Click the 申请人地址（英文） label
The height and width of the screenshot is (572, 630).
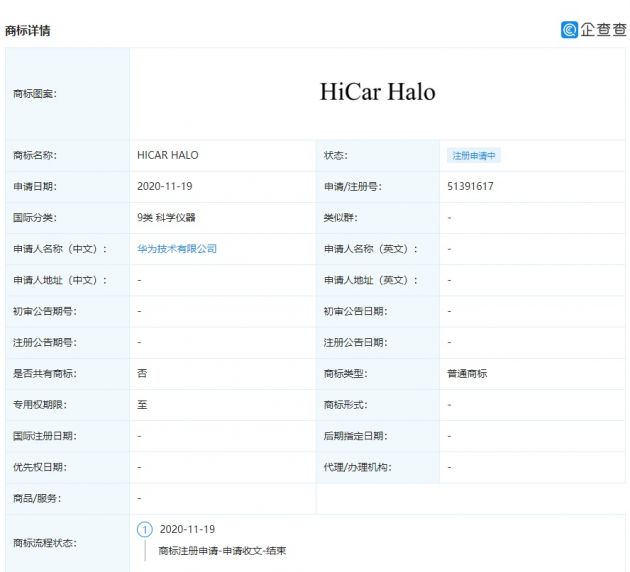(371, 280)
